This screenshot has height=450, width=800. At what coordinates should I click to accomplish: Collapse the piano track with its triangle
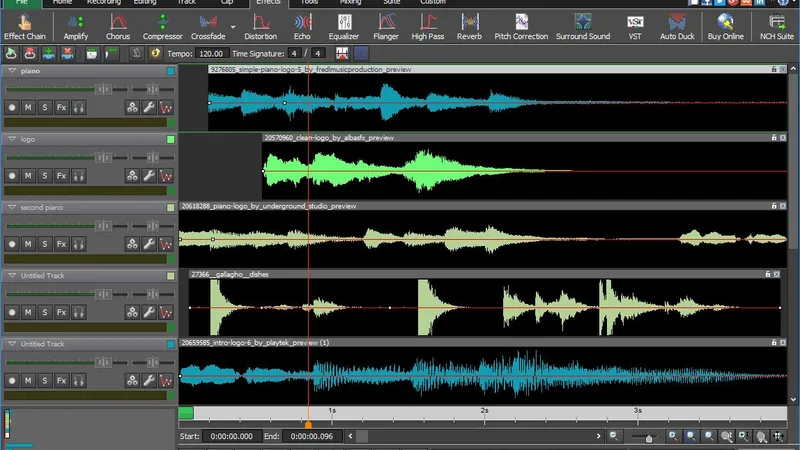click(11, 71)
